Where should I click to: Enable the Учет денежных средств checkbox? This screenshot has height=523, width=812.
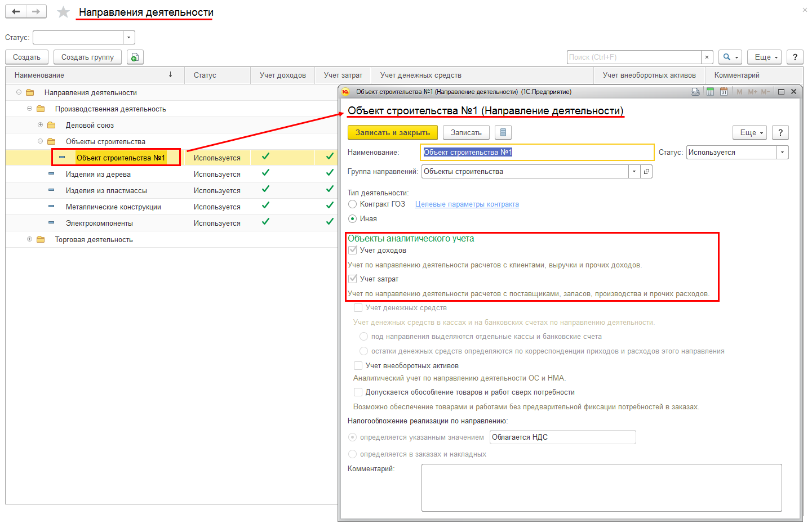click(x=358, y=307)
